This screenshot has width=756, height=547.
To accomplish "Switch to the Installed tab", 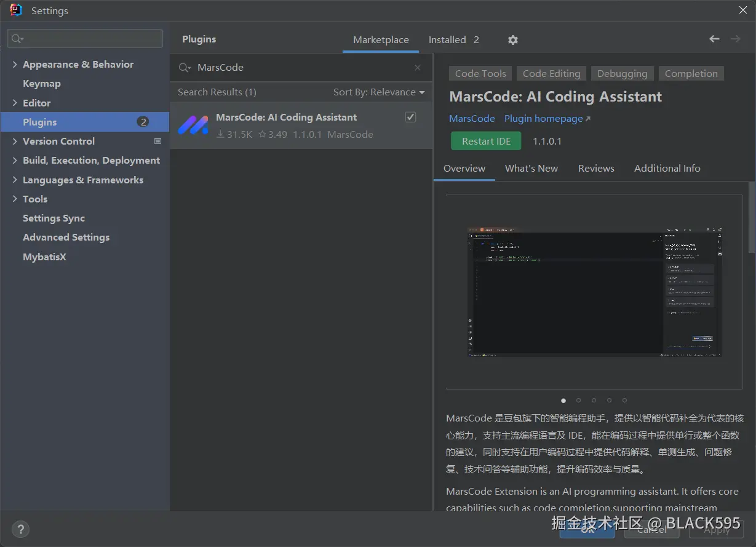I will pos(453,40).
